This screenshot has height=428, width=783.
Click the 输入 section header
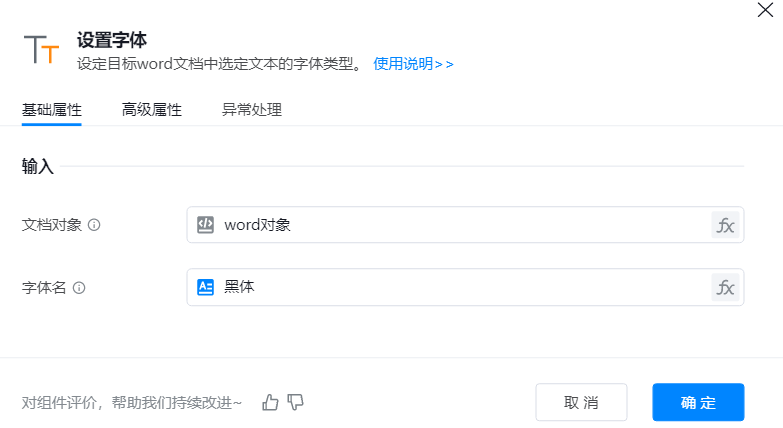(x=38, y=167)
